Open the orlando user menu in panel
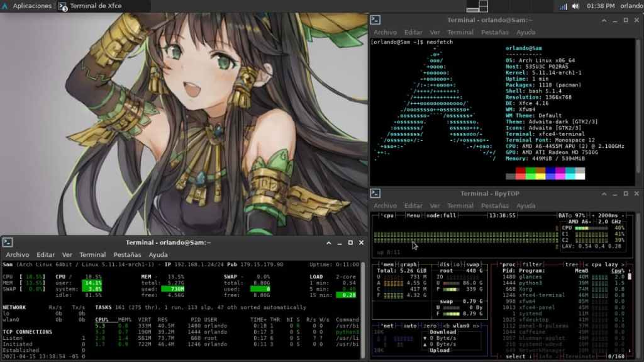This screenshot has height=362, width=644. [631, 6]
